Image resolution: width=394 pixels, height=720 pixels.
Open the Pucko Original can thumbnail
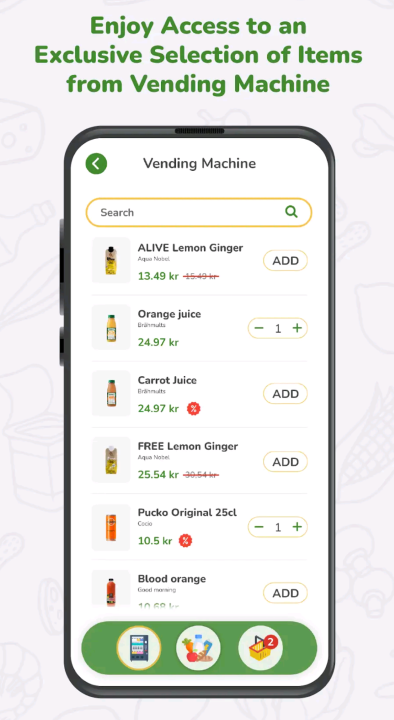[x=111, y=527]
